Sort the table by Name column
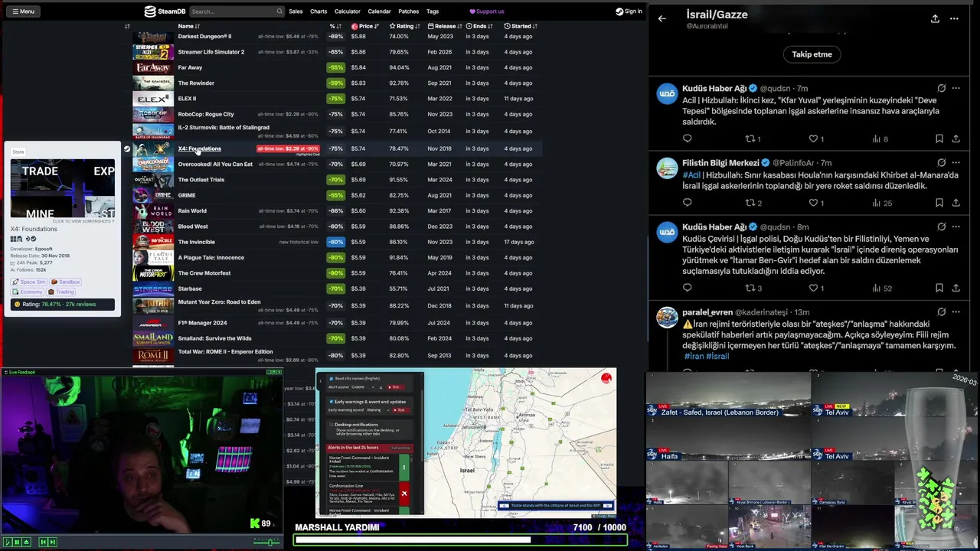This screenshot has height=551, width=980. tap(188, 26)
